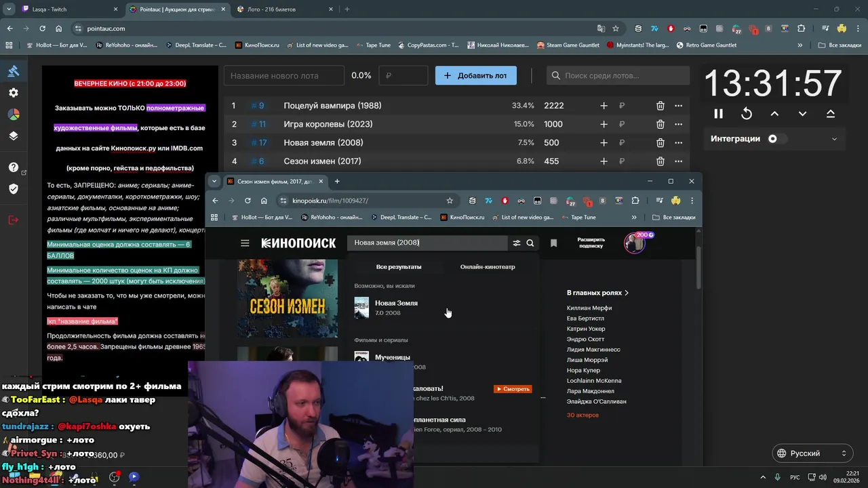Open more options for Новая земля lot

pos(678,143)
